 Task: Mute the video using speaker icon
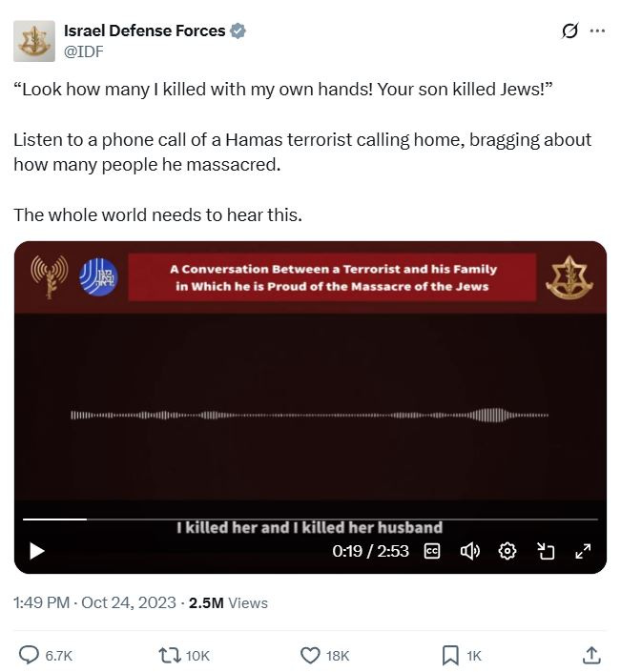point(469,551)
